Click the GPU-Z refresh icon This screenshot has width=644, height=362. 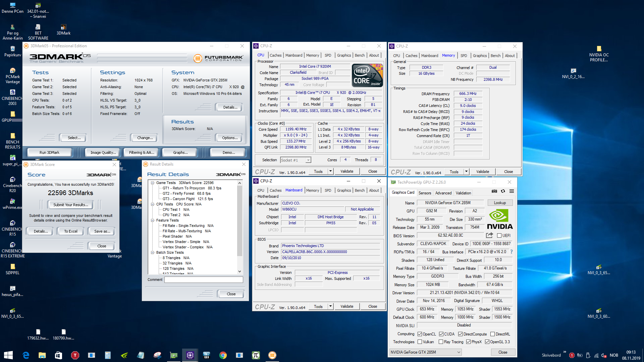(x=503, y=191)
